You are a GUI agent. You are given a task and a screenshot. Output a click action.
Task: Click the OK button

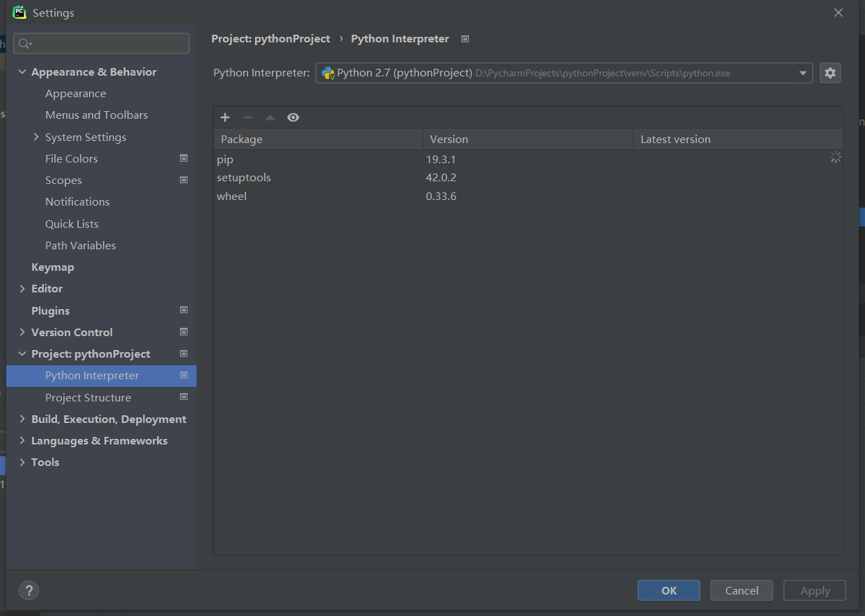[668, 590]
